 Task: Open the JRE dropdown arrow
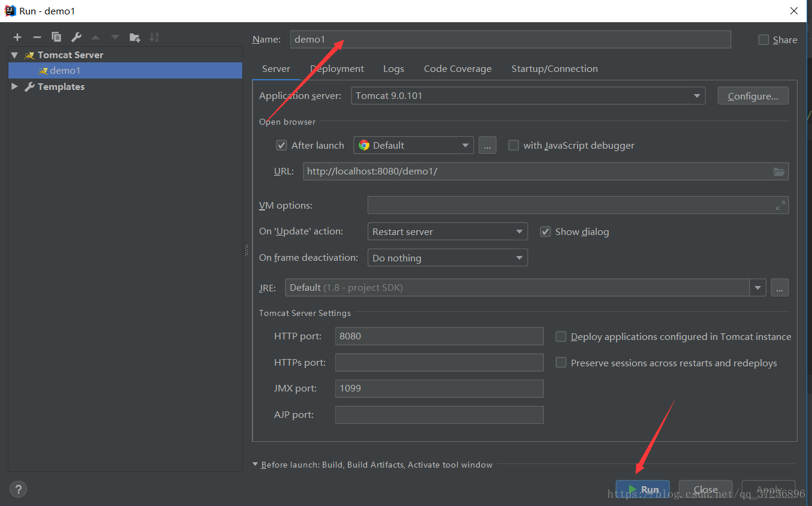758,288
